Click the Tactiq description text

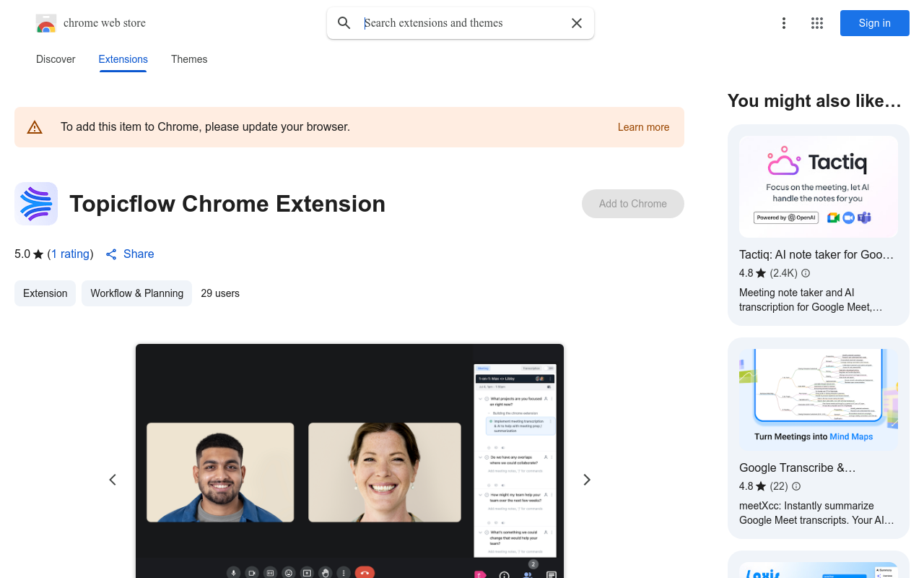coord(811,300)
